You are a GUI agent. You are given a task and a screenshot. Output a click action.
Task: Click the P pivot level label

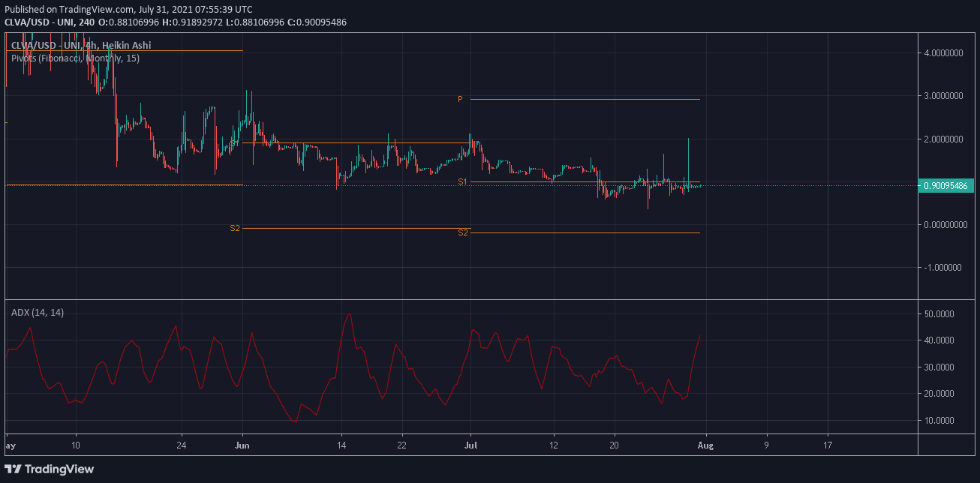[460, 99]
